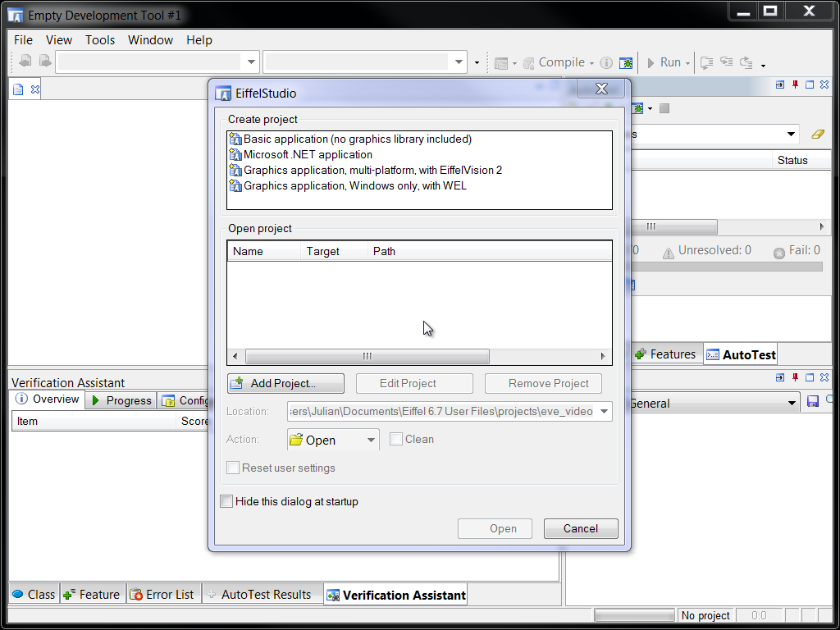Open the Action dropdown showing Open
Image resolution: width=840 pixels, height=630 pixels.
pyautogui.click(x=333, y=440)
